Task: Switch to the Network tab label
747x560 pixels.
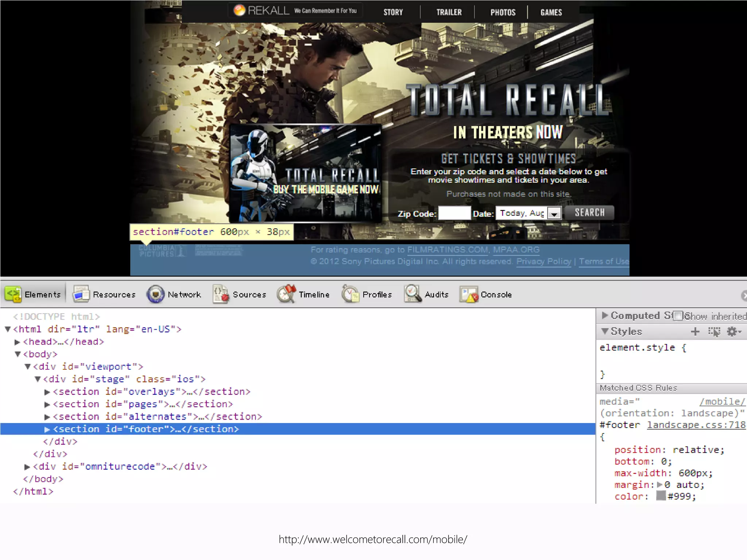Action: [184, 295]
